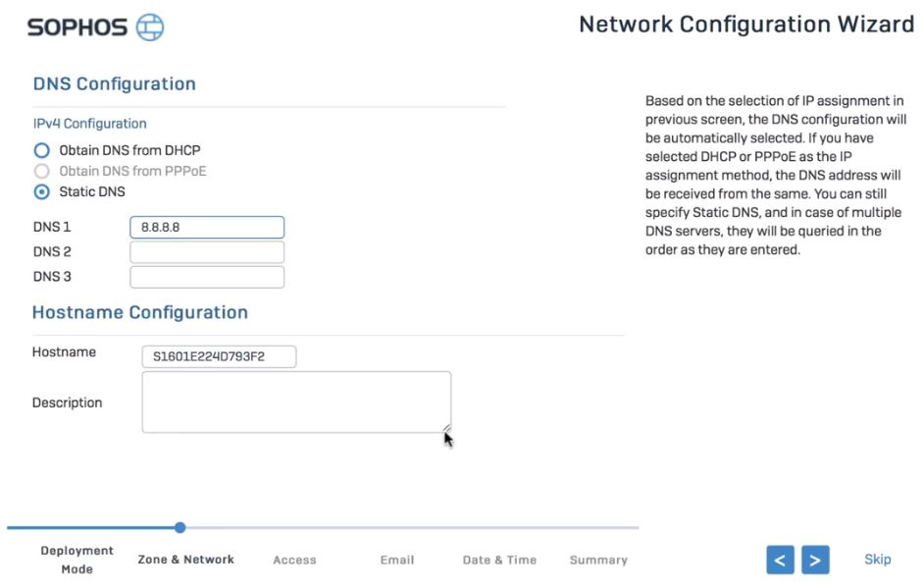Image resolution: width=924 pixels, height=588 pixels.
Task: Click inside the empty DNS 2 field
Action: (x=206, y=249)
